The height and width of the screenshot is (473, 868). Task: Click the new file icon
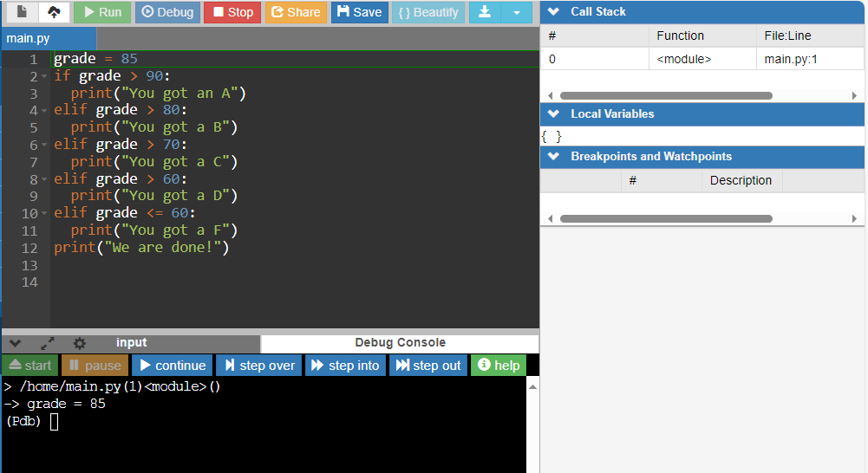coord(22,12)
